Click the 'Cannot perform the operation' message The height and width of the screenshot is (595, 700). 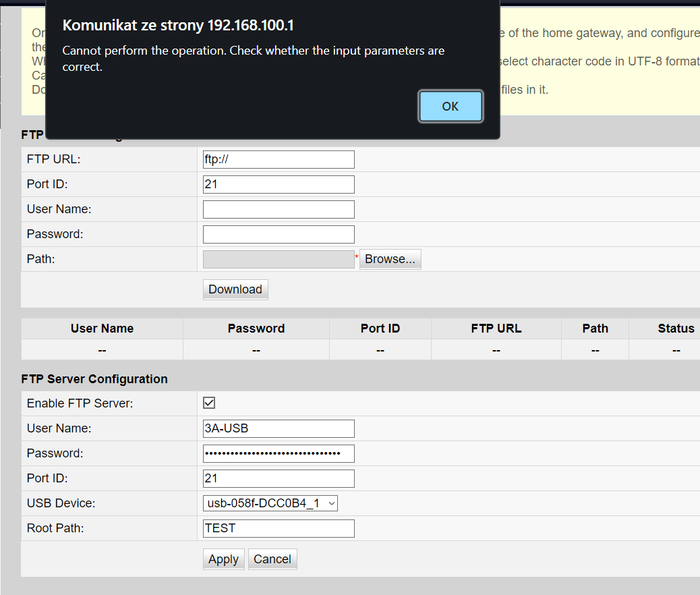click(x=253, y=59)
